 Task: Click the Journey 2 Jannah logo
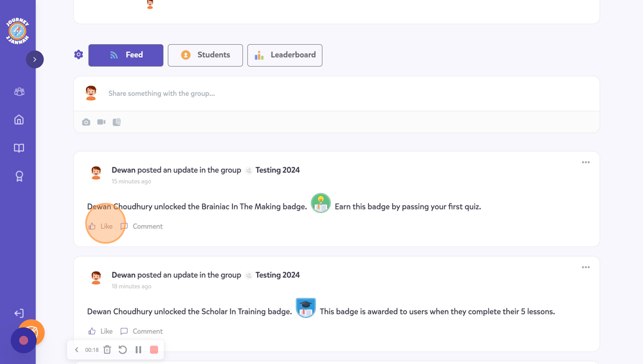pos(18,31)
